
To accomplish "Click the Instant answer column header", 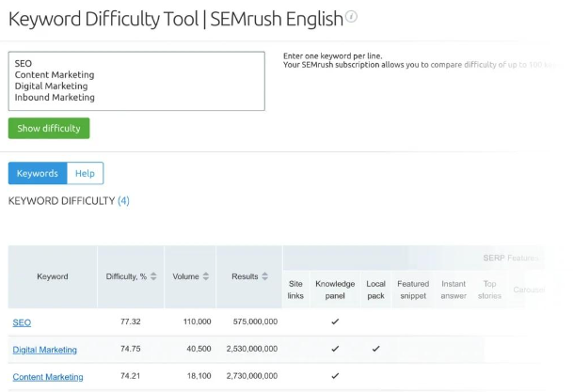I will point(454,290).
